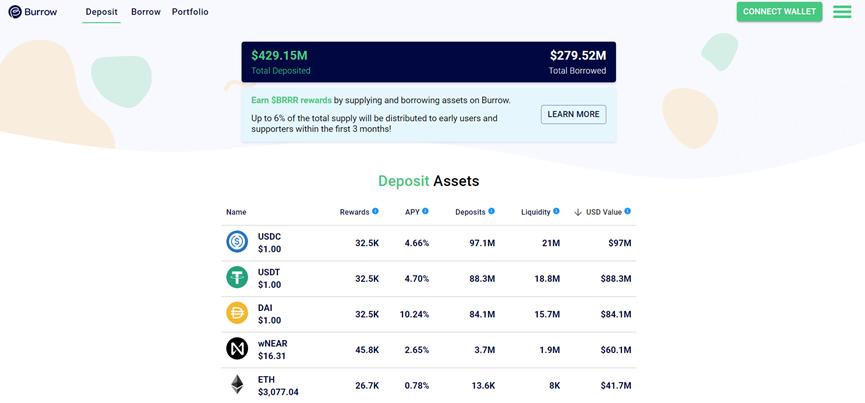This screenshot has width=865, height=403.
Task: Sort by the Name column header
Action: point(236,212)
